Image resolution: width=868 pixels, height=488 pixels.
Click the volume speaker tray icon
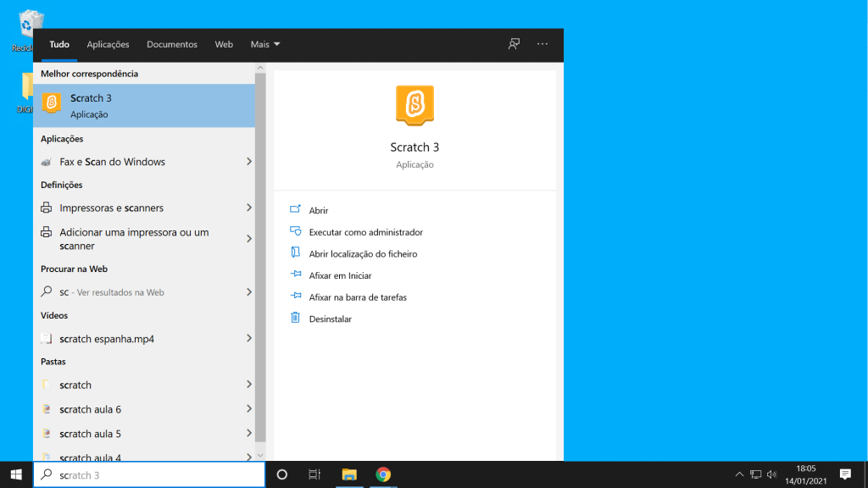click(771, 474)
